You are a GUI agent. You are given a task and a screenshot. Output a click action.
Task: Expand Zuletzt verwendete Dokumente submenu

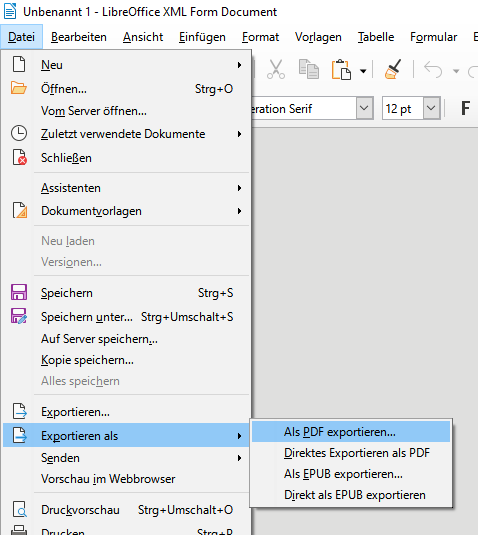126,134
